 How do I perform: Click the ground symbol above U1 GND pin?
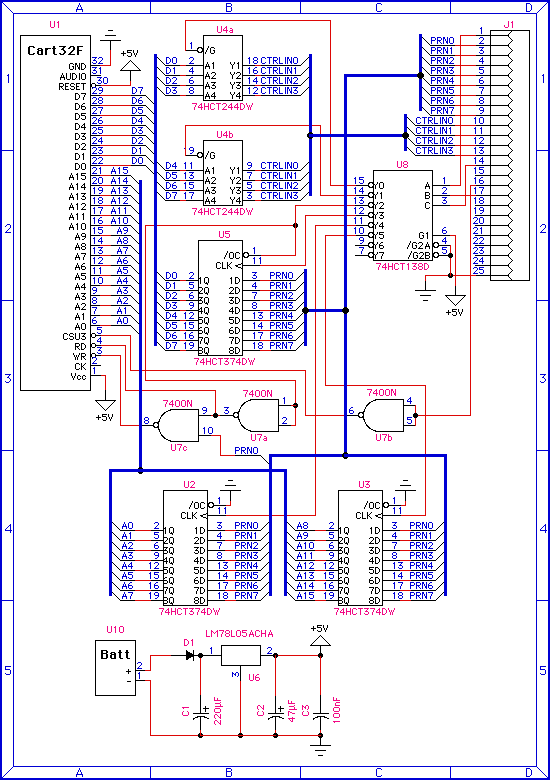[110, 36]
